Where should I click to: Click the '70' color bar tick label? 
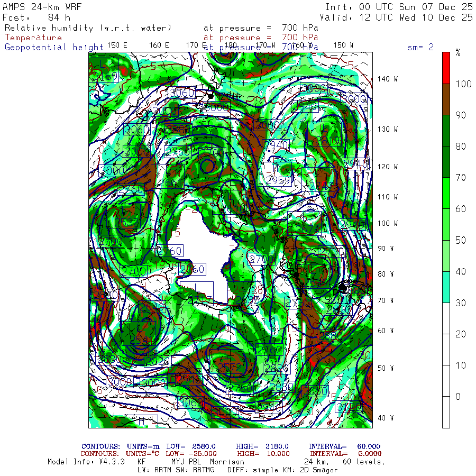point(461,178)
